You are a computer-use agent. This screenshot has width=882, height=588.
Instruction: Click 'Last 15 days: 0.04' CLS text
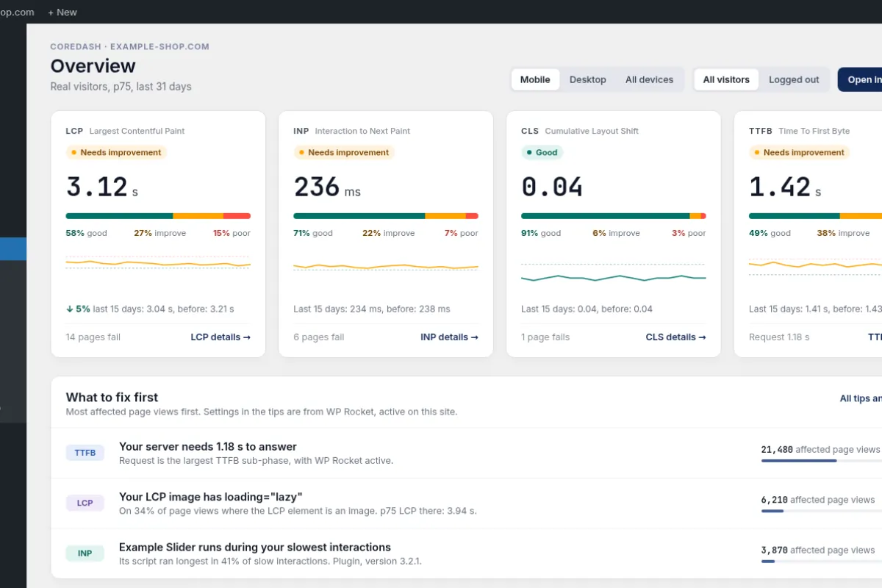click(587, 309)
